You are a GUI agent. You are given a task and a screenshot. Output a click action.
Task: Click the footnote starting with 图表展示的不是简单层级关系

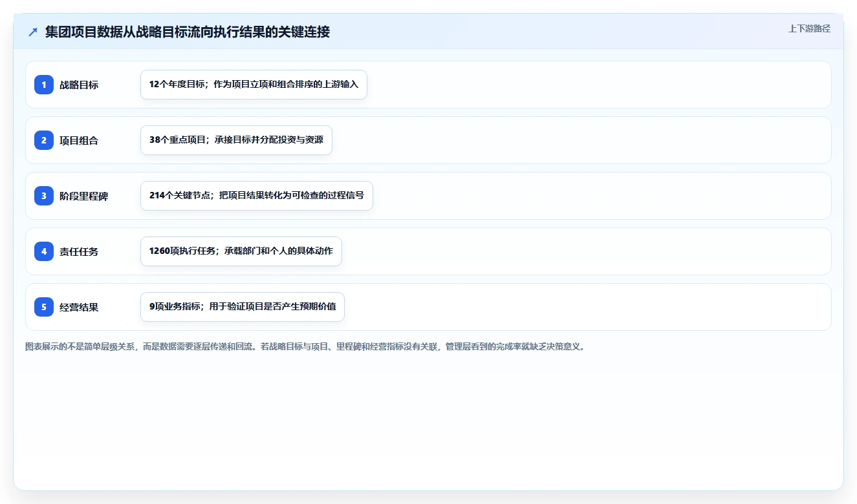[305, 347]
